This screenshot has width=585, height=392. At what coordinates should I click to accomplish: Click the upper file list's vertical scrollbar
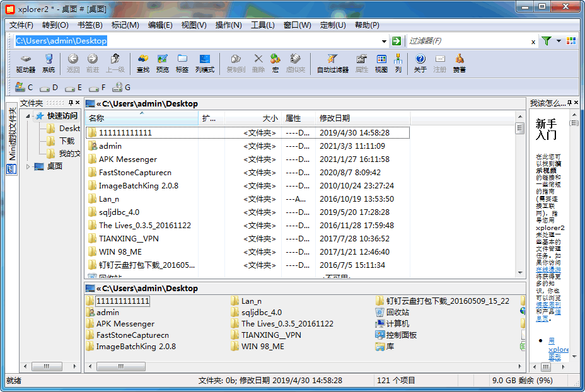[x=519, y=194]
